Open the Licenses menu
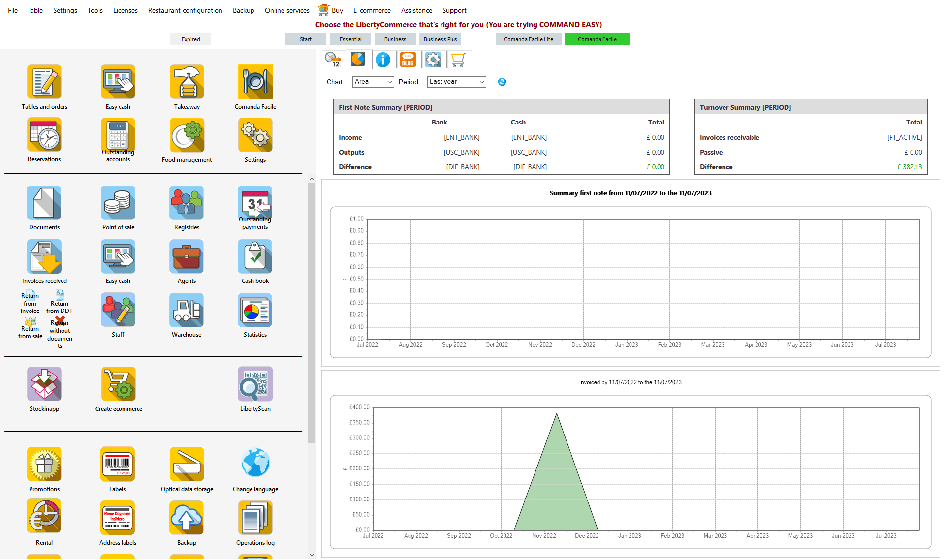 pyautogui.click(x=126, y=10)
